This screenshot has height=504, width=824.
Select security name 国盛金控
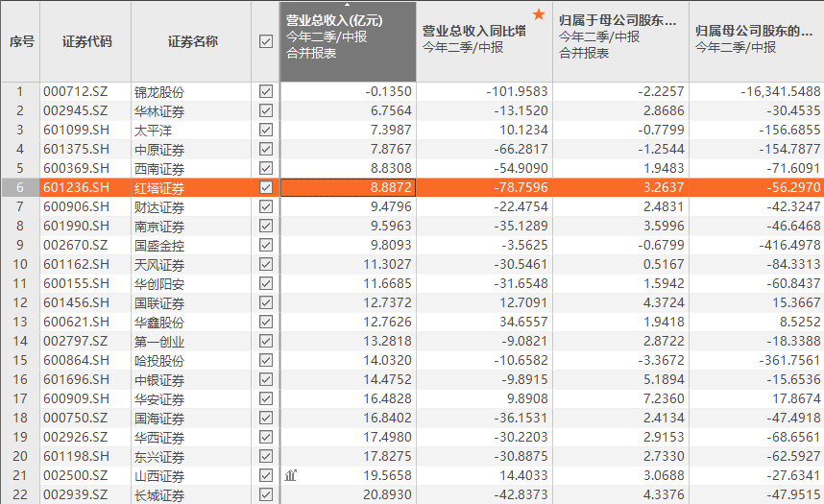coord(159,246)
